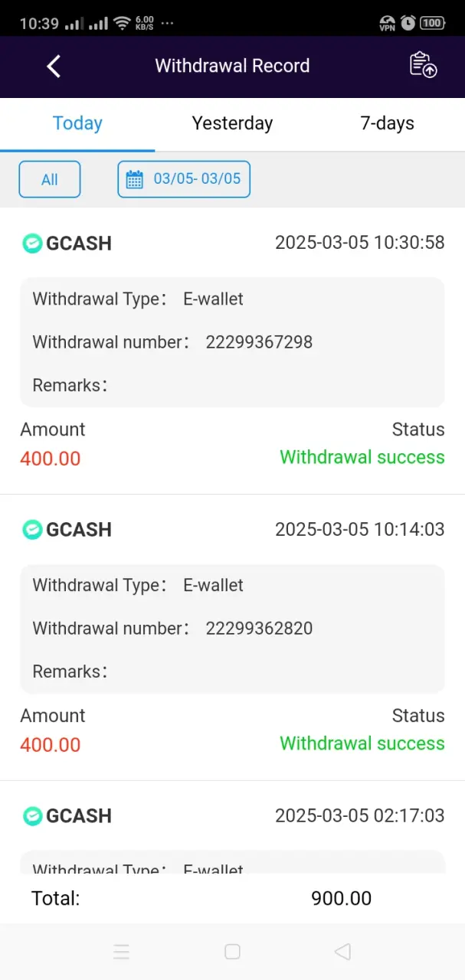
Task: Tap Android home square icon
Action: (x=232, y=952)
